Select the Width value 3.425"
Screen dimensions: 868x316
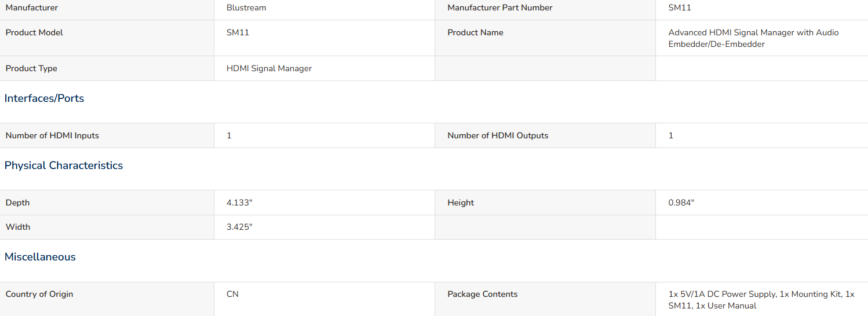tap(239, 227)
